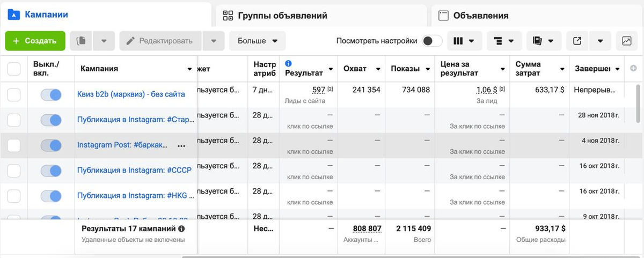Screen dimensions: 644x258
Task: Click the 597 results value
Action: coord(319,90)
